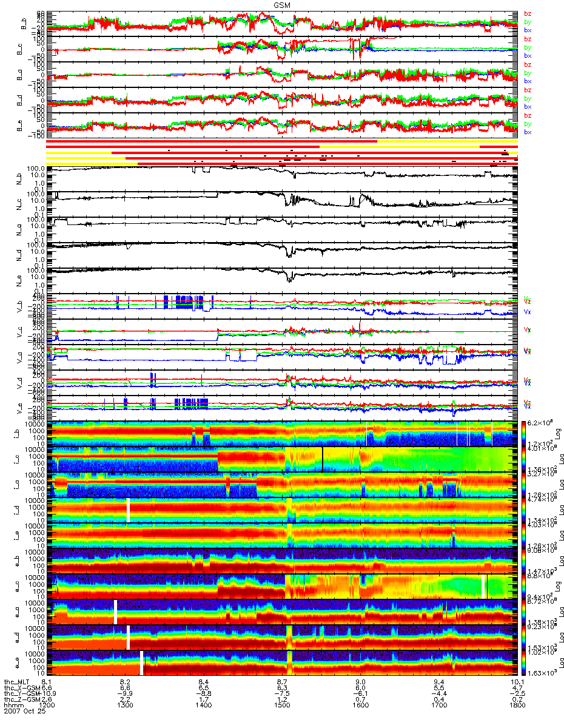Click the Vx legend label of V_b panel

[528, 311]
